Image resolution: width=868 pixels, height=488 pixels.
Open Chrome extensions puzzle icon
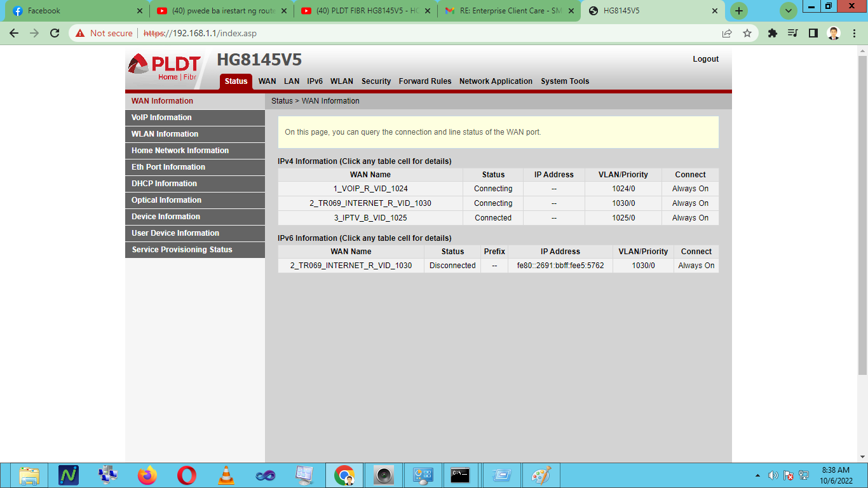[x=773, y=33]
